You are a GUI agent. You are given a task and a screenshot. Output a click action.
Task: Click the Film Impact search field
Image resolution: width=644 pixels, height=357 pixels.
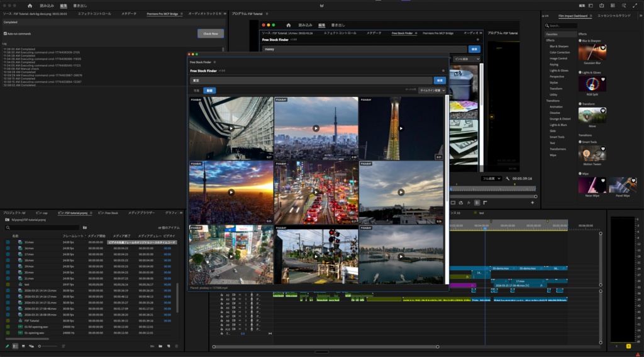(x=560, y=25)
